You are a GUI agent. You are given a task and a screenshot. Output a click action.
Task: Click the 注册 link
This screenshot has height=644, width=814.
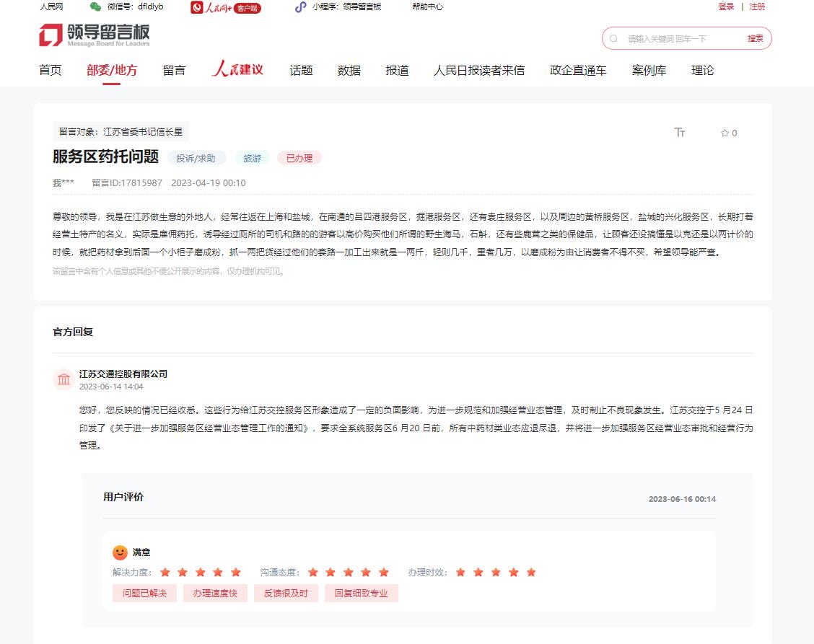(x=757, y=6)
